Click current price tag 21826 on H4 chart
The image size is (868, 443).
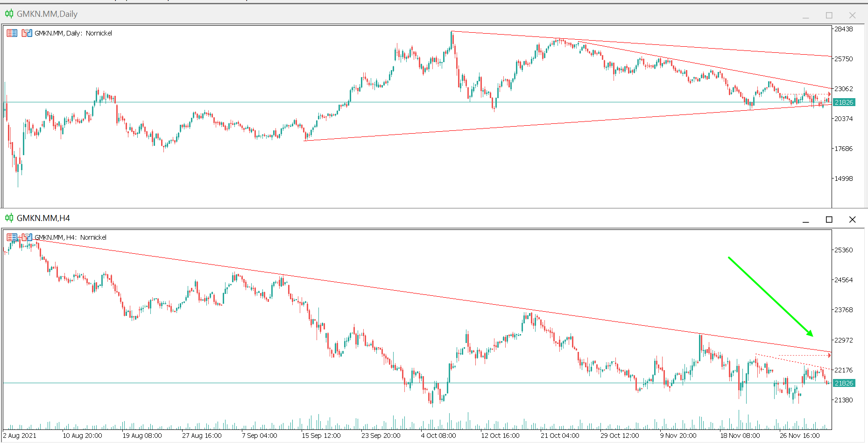[844, 383]
